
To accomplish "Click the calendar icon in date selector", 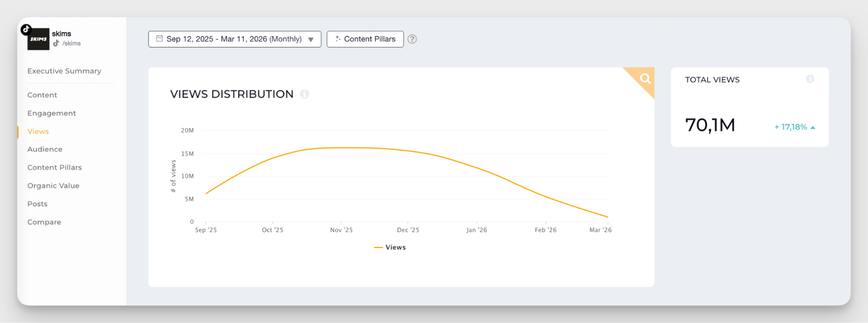I will 159,39.
